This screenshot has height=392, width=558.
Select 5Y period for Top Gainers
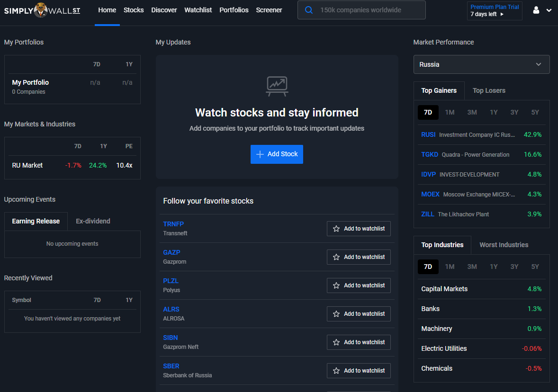tap(535, 112)
